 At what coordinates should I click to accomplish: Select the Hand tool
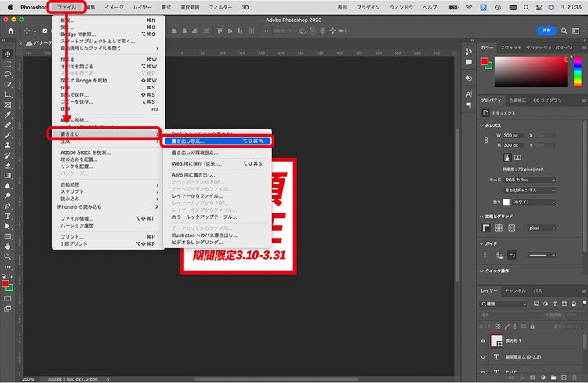pyautogui.click(x=8, y=246)
